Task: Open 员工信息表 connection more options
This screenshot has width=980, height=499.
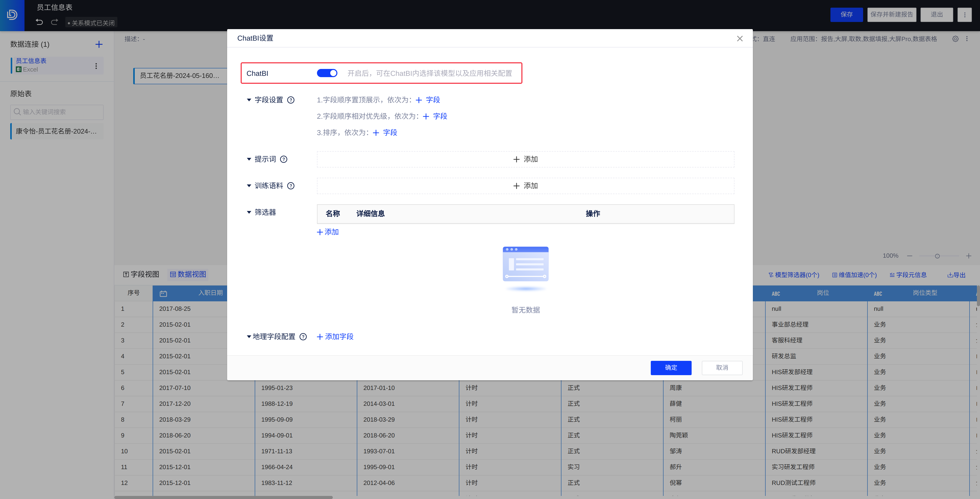Action: tap(96, 66)
